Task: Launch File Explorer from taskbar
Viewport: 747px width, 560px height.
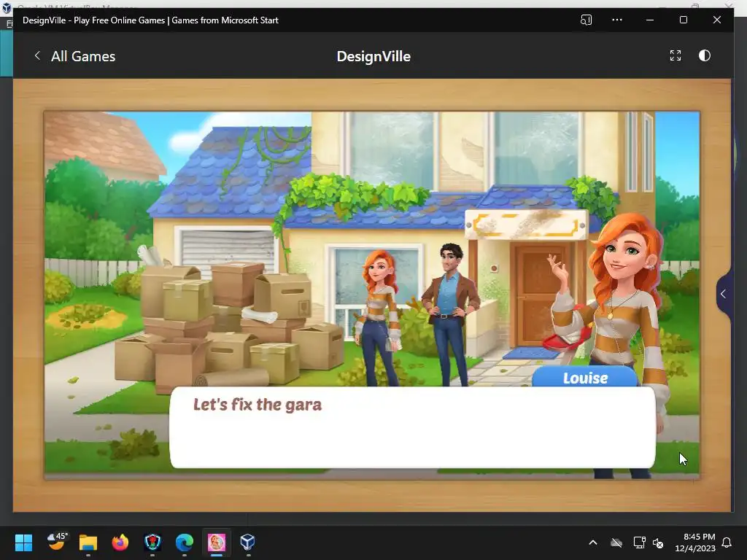Action: 88,542
